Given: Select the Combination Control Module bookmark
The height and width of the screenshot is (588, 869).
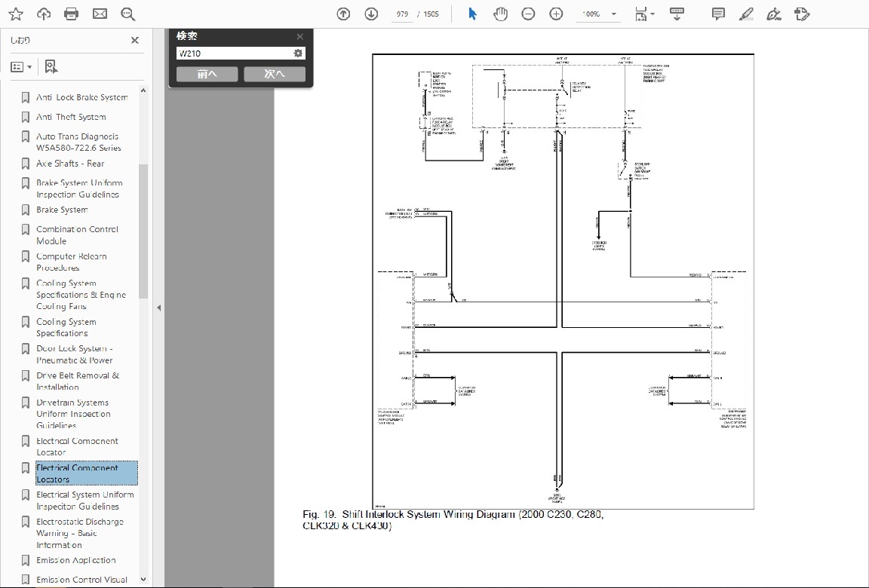Looking at the screenshot, I should click(x=77, y=234).
